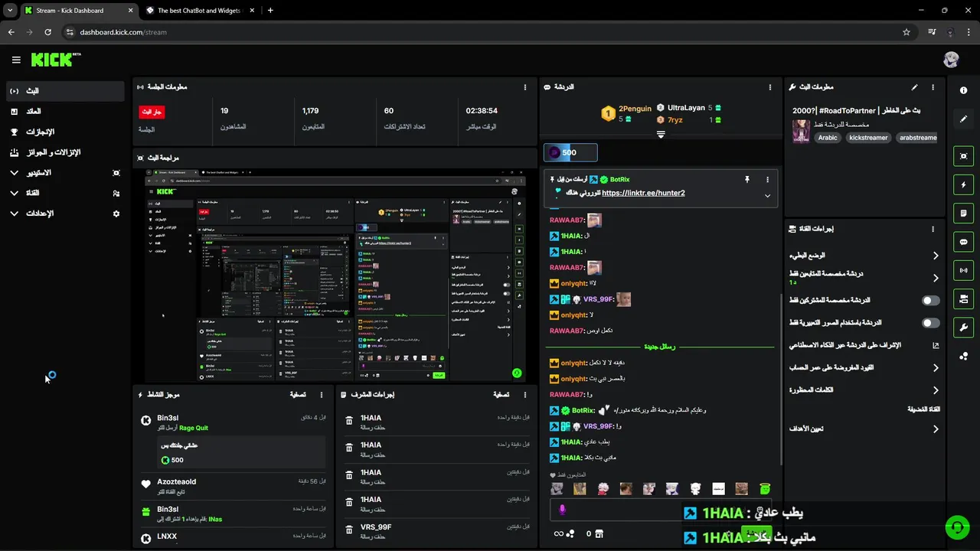980x551 pixels.
Task: Open a new browser tab
Action: (x=270, y=11)
